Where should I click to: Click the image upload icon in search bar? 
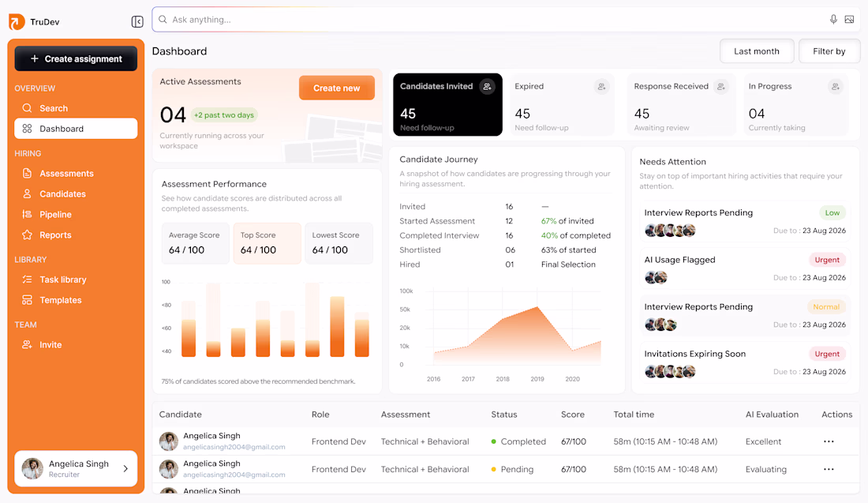(x=849, y=20)
